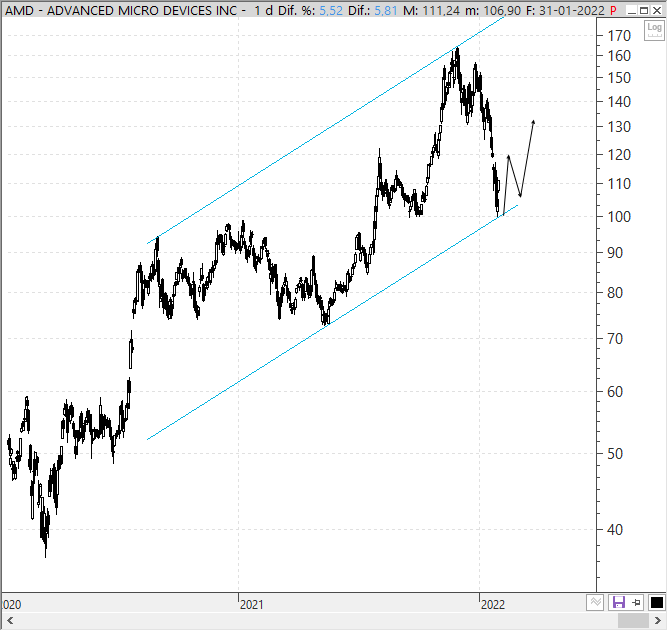Select the Dif. value 5,81
This screenshot has width=668, height=631.
(386, 11)
